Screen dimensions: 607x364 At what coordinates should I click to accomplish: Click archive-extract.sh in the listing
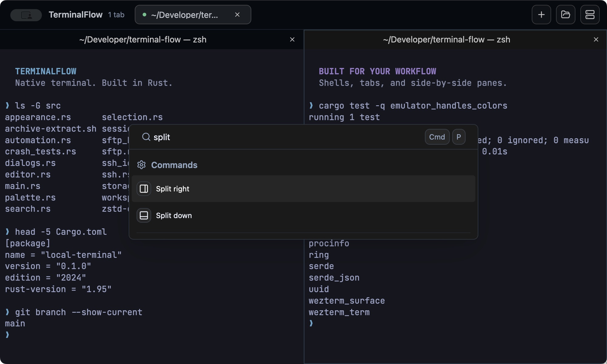(x=51, y=129)
